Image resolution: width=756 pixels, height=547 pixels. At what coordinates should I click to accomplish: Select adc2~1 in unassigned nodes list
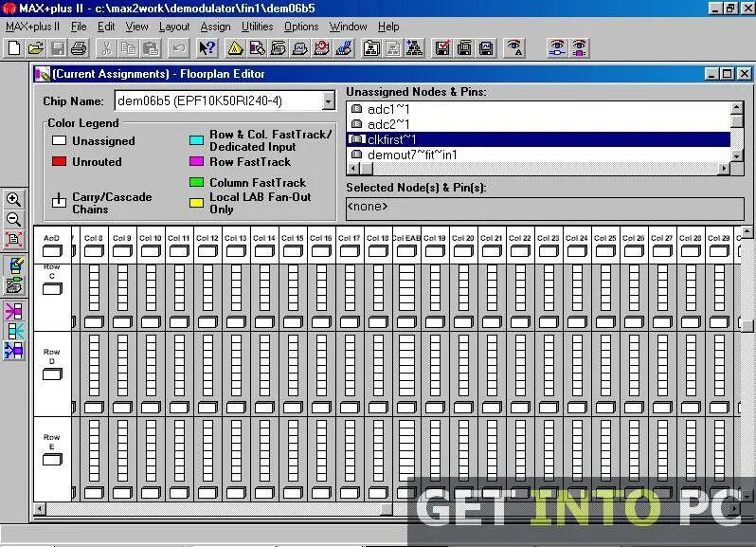(x=538, y=124)
